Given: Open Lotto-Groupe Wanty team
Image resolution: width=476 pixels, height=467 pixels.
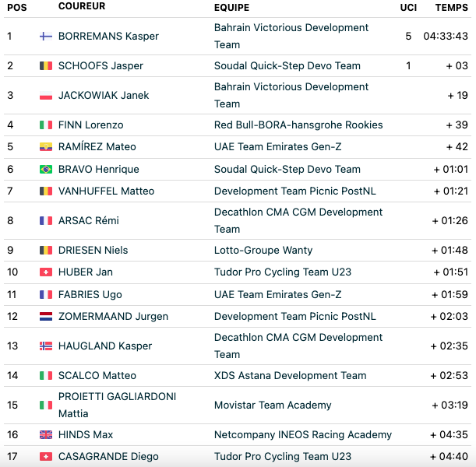Looking at the screenshot, I should tap(263, 250).
